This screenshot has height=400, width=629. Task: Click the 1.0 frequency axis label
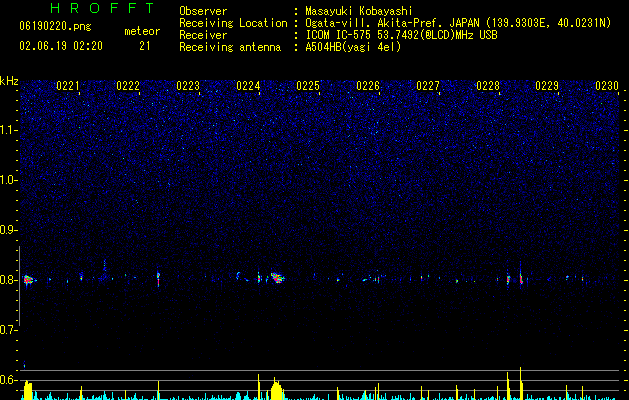tap(9, 180)
